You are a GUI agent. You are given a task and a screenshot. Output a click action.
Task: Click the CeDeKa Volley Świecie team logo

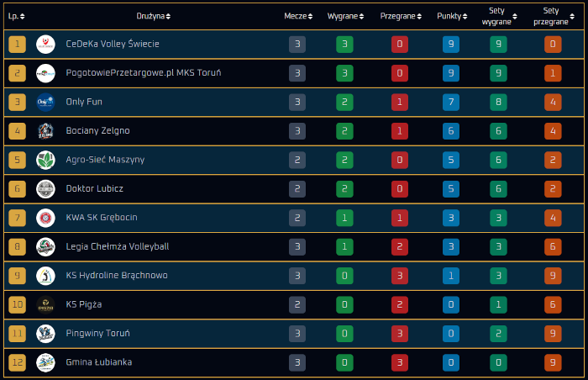[45, 45]
